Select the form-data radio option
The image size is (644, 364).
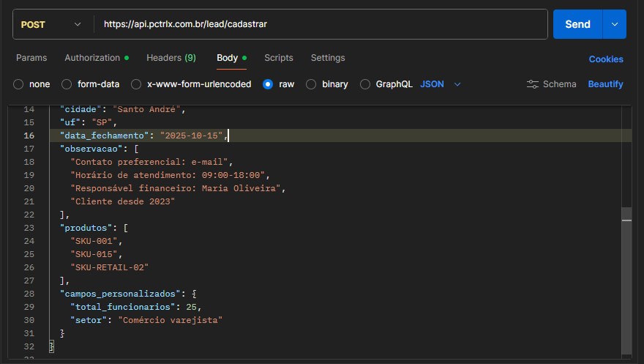click(x=67, y=84)
